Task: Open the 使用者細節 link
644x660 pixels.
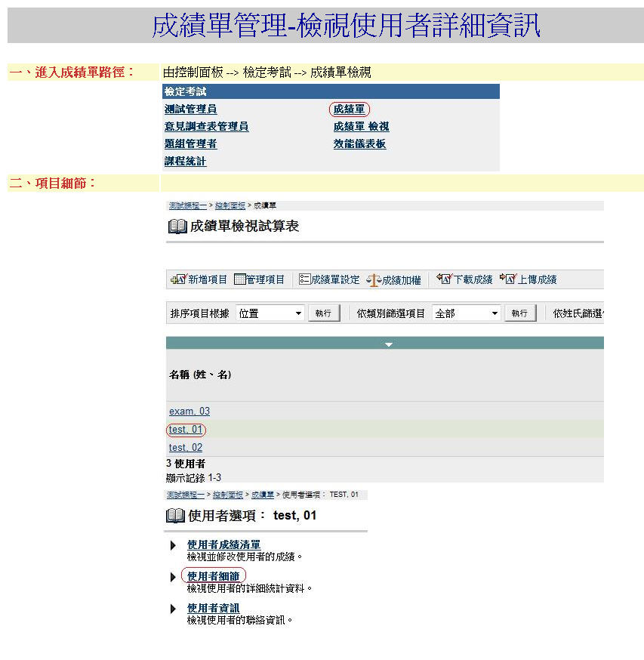Action: [x=213, y=576]
